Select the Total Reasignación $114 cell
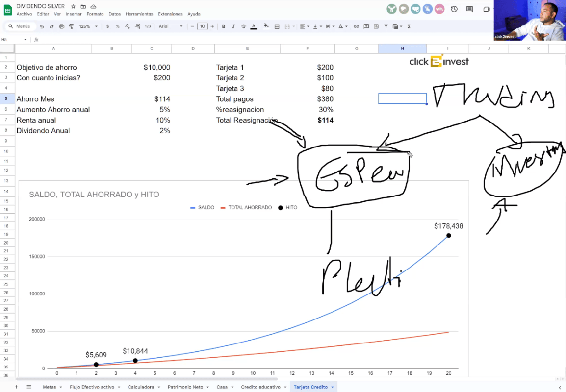566x392 pixels. tap(307, 120)
